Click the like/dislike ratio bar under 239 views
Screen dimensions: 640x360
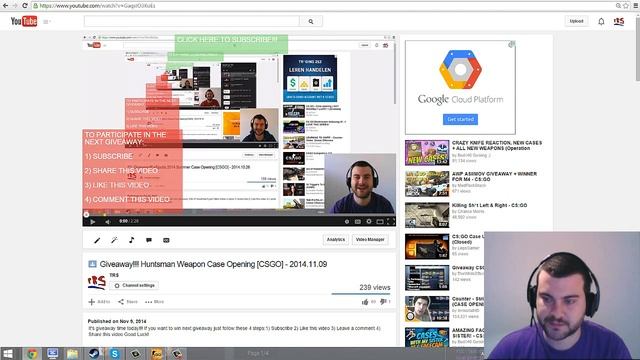(x=360, y=293)
